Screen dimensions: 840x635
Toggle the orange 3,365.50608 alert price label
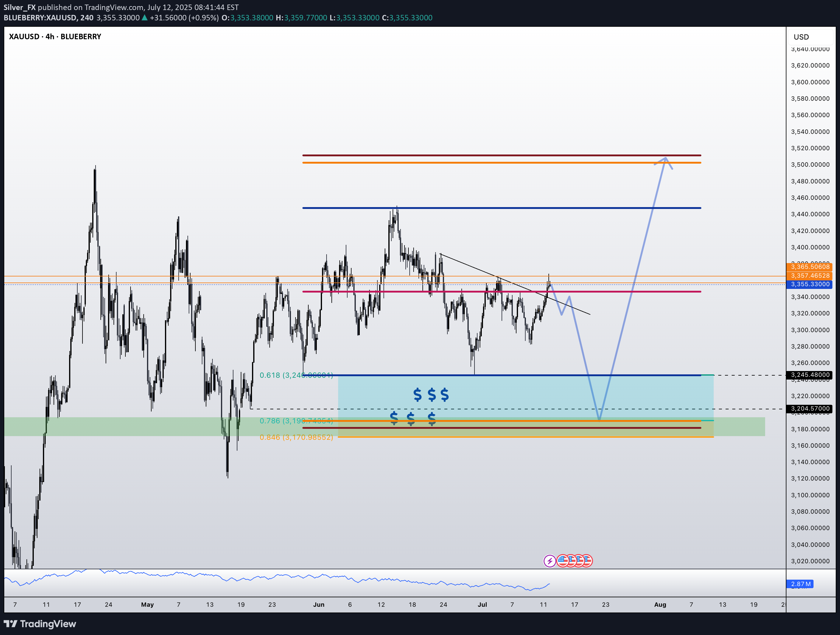click(810, 267)
